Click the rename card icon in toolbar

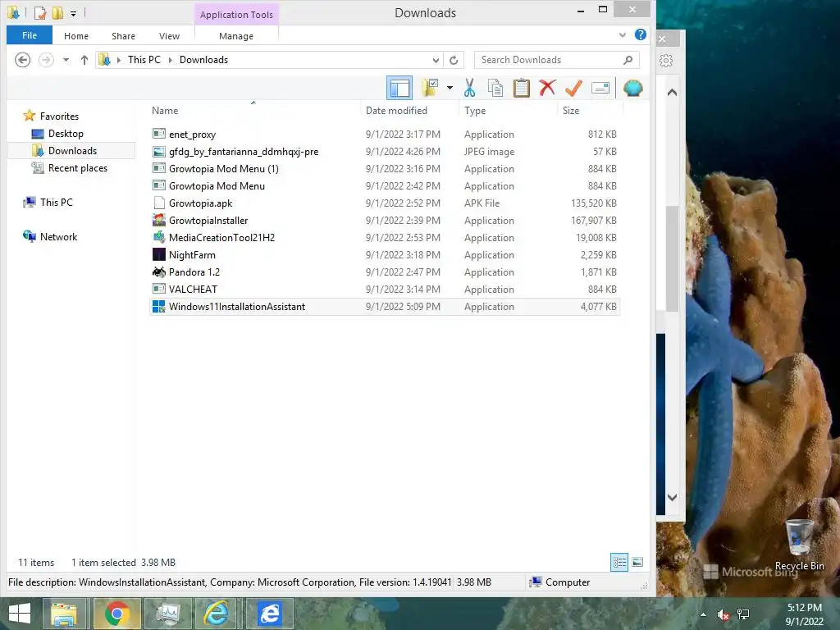[x=600, y=88]
